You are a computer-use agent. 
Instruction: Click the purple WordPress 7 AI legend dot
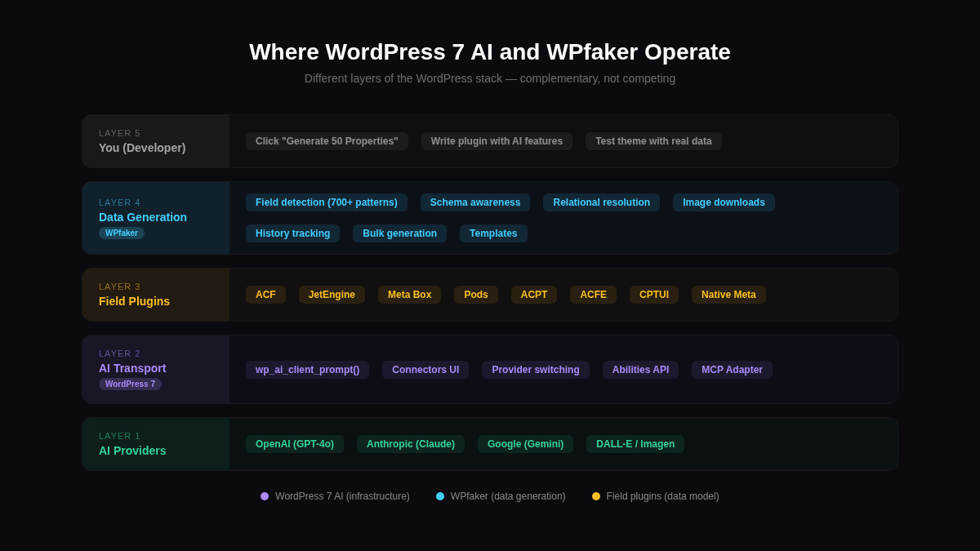pos(265,496)
